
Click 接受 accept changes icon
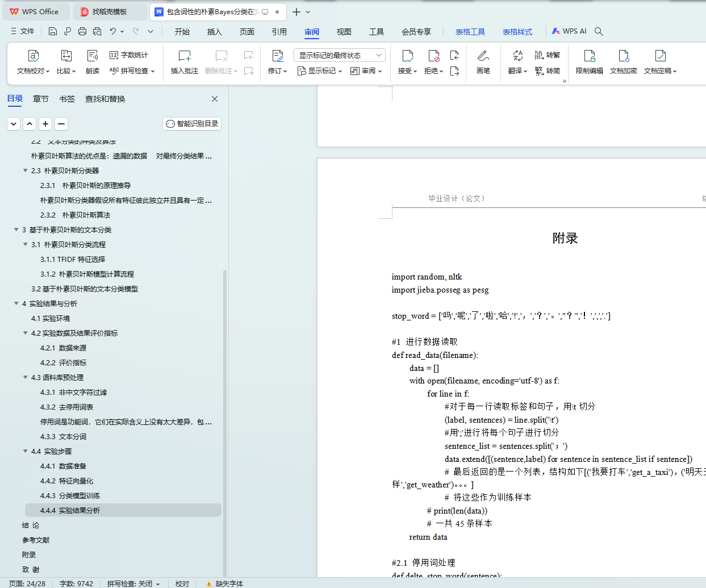coord(408,56)
